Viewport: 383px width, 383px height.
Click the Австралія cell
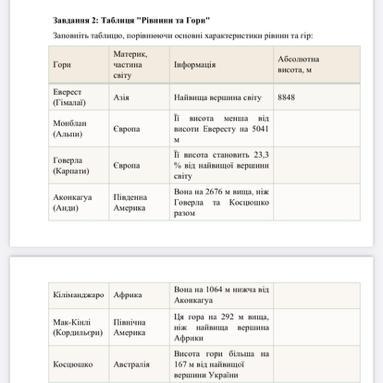tap(139, 364)
